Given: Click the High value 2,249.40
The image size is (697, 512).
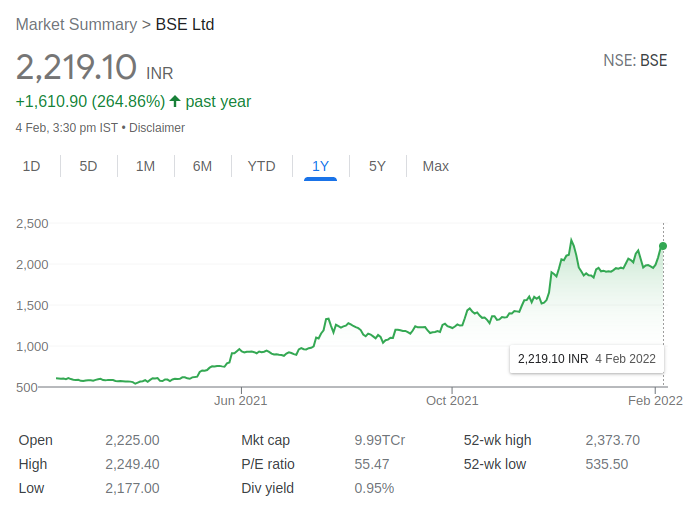Looking at the screenshot, I should tap(132, 464).
